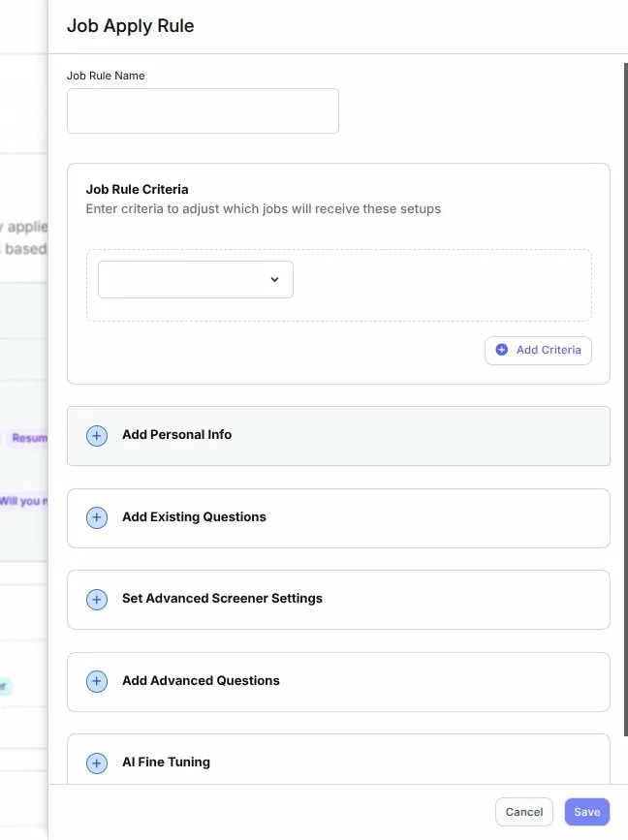Expand the AI Fine Tuning section label
The image size is (628, 840).
click(x=166, y=762)
